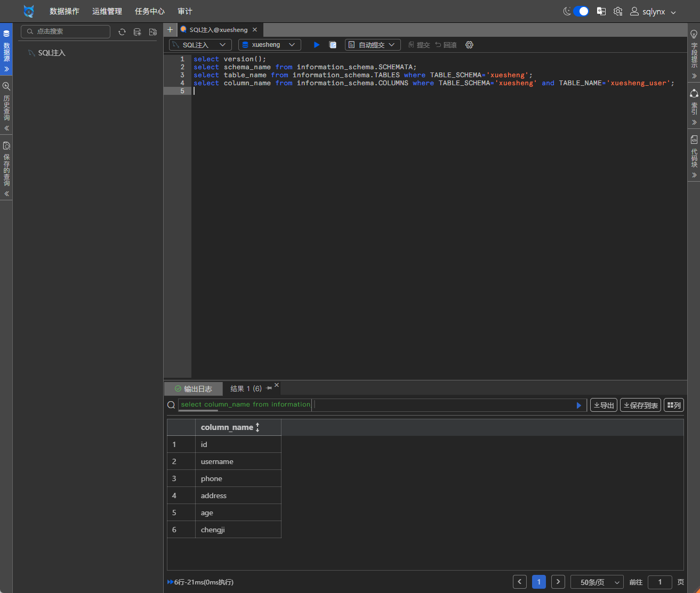700x593 pixels.
Task: Click the refresh data sources icon
Action: point(122,32)
